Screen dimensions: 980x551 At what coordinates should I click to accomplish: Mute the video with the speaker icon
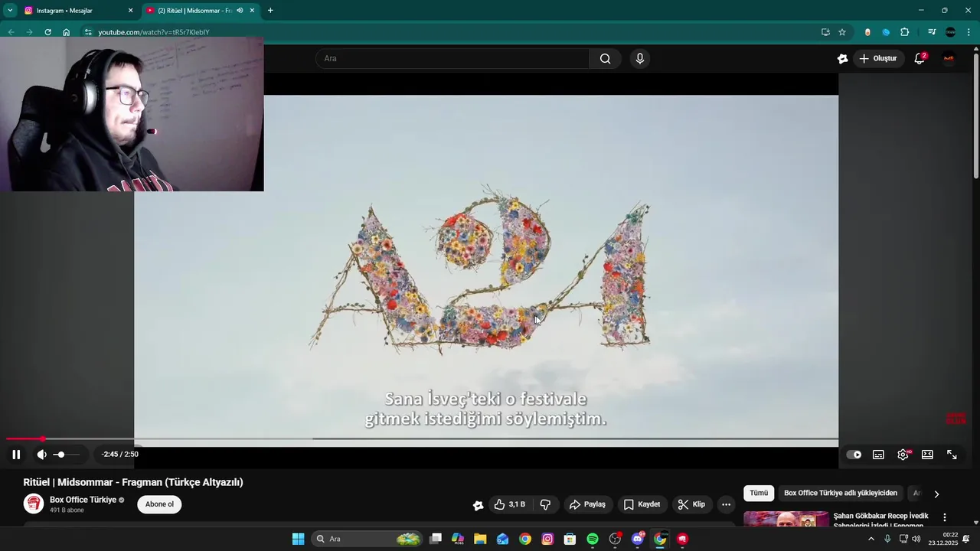(x=41, y=455)
